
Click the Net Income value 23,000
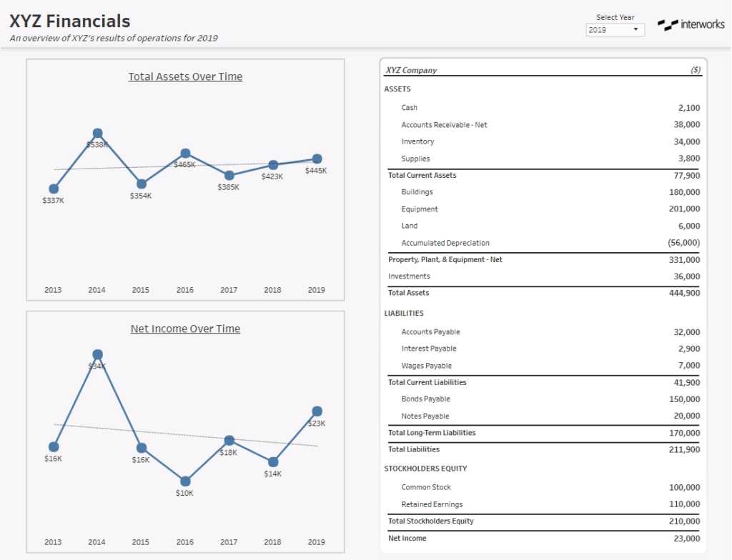(x=687, y=538)
